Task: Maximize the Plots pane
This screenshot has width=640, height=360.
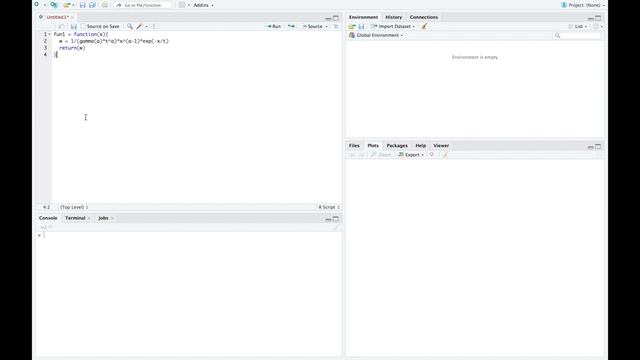Action: pos(598,147)
